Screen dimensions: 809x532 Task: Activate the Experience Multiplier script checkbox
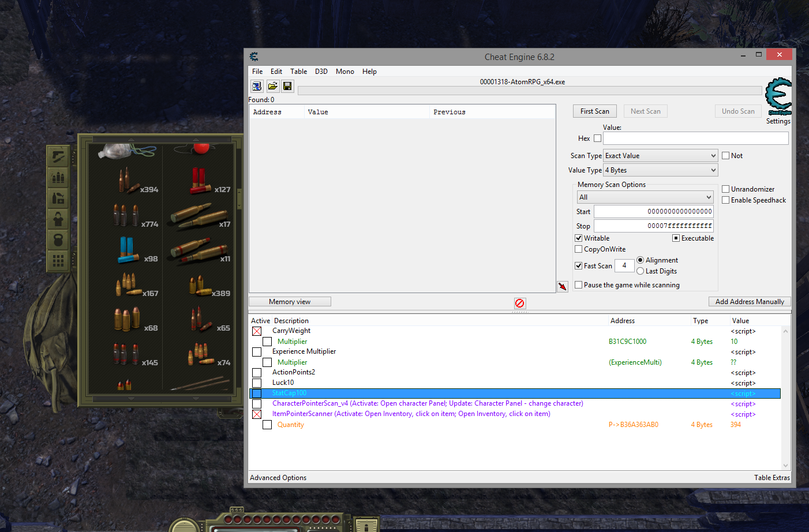click(x=257, y=352)
